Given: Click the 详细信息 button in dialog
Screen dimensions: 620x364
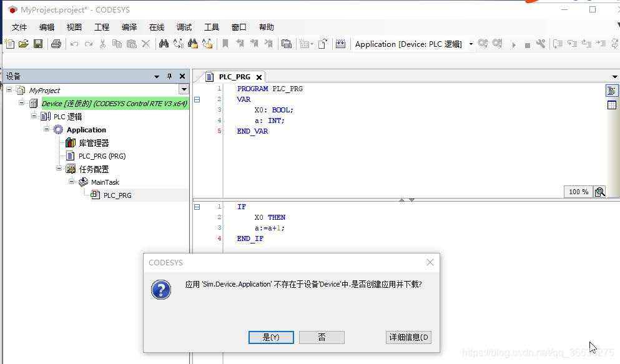Looking at the screenshot, I should [408, 337].
